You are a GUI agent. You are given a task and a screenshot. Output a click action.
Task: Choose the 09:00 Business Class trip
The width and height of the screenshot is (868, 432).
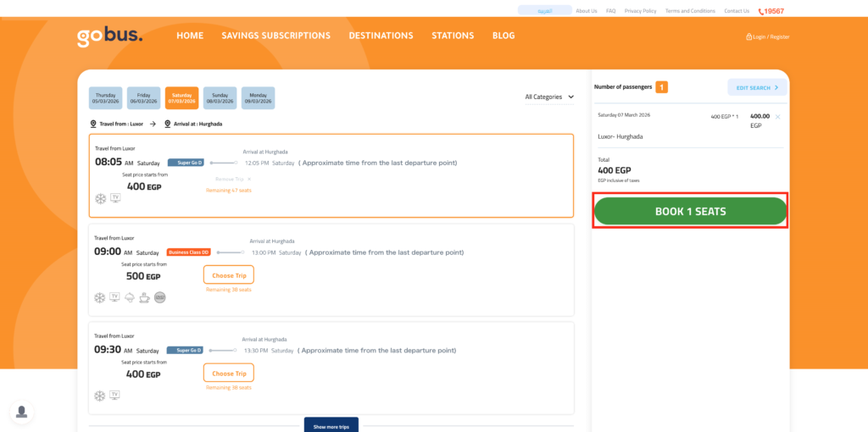(228, 275)
